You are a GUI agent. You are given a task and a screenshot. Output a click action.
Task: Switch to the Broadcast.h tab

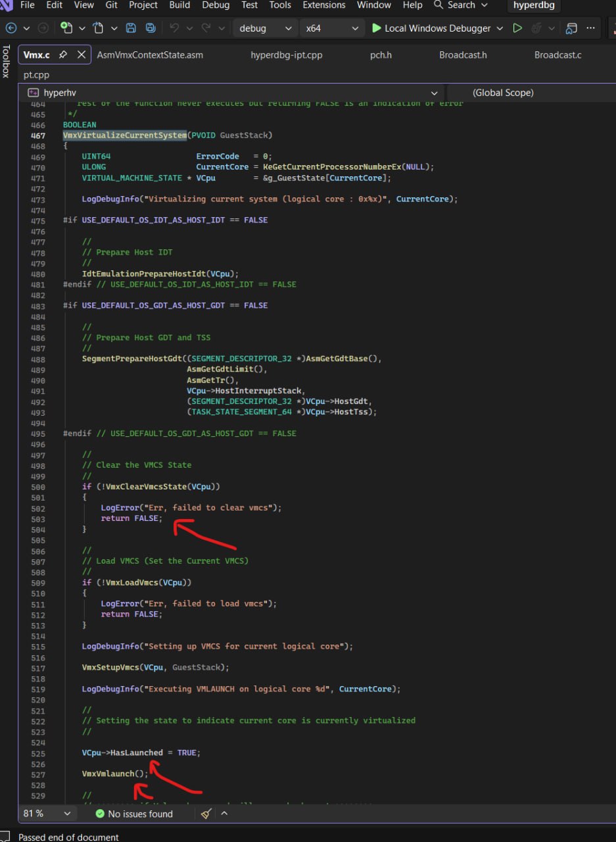click(463, 55)
